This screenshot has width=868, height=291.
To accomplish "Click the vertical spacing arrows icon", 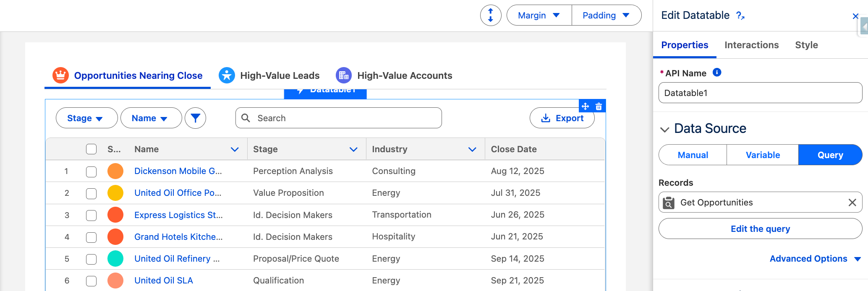I will [x=490, y=16].
